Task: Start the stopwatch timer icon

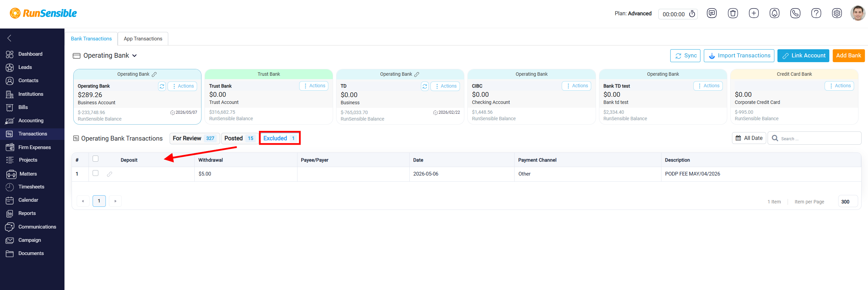Action: click(692, 14)
